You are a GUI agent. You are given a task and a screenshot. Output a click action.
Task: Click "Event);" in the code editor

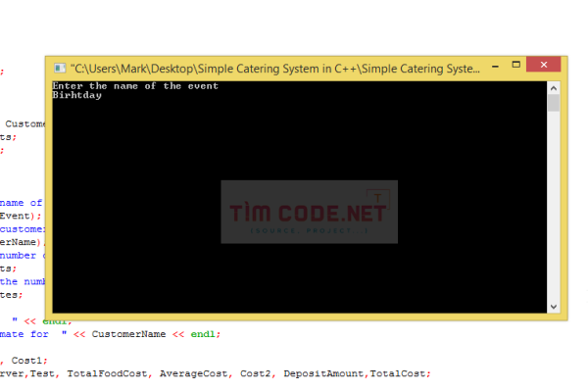coord(21,216)
